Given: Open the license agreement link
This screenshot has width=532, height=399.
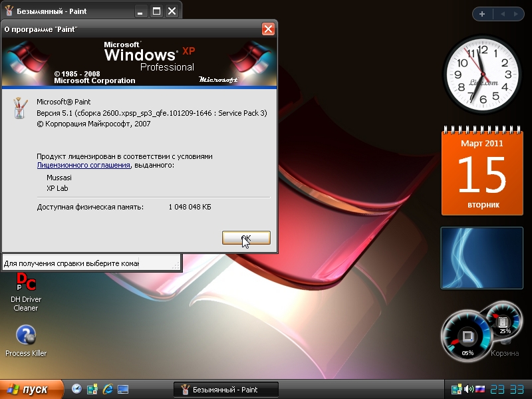Looking at the screenshot, I should pyautogui.click(x=83, y=165).
